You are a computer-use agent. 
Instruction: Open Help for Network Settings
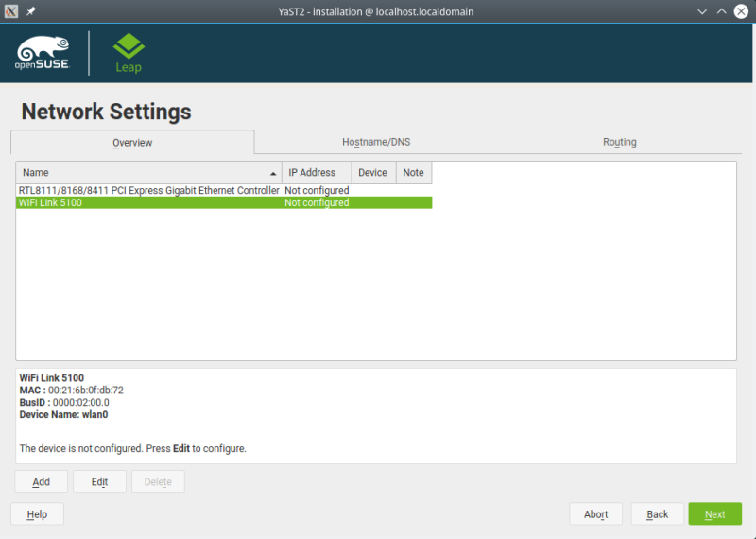(37, 513)
